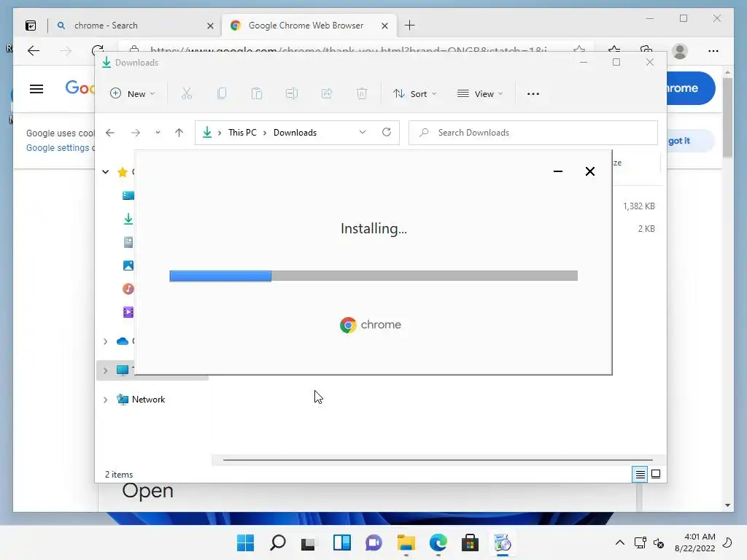Click Downloads in the address breadcrumb
The width and height of the screenshot is (747, 560).
(295, 133)
